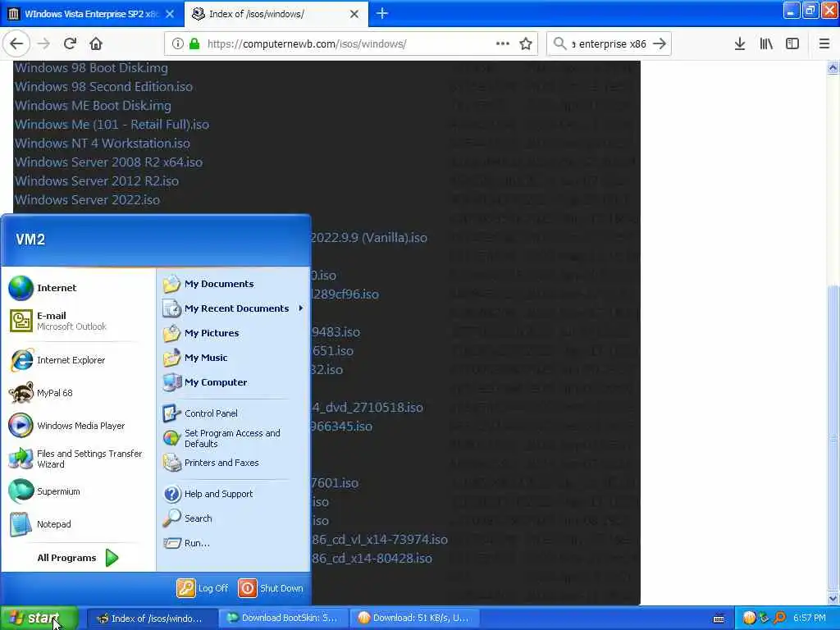The height and width of the screenshot is (630, 840).
Task: Click the green padlock security icon
Action: click(194, 43)
